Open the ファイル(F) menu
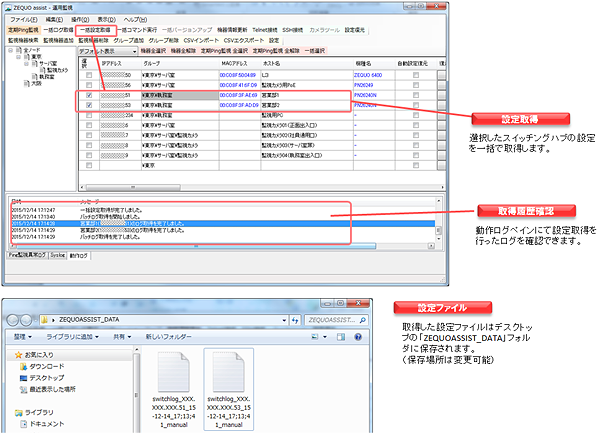The height and width of the screenshot is (433, 600). (23, 20)
